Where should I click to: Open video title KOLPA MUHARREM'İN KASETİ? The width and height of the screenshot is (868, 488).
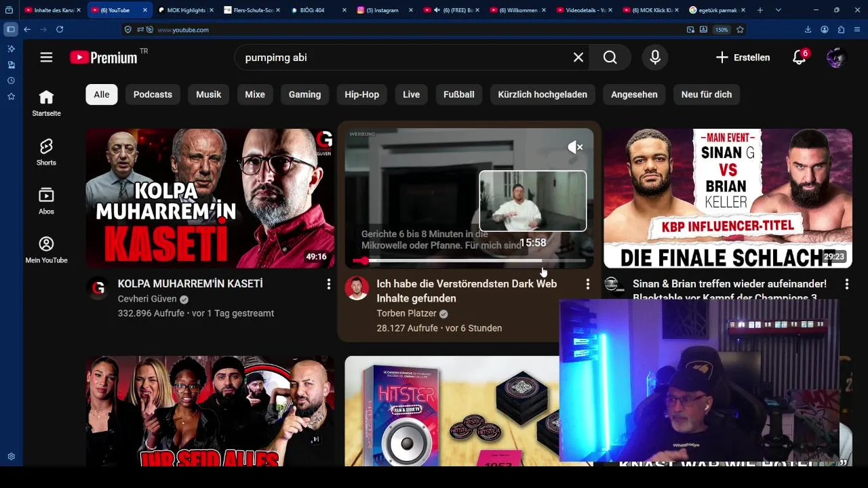[x=190, y=284]
